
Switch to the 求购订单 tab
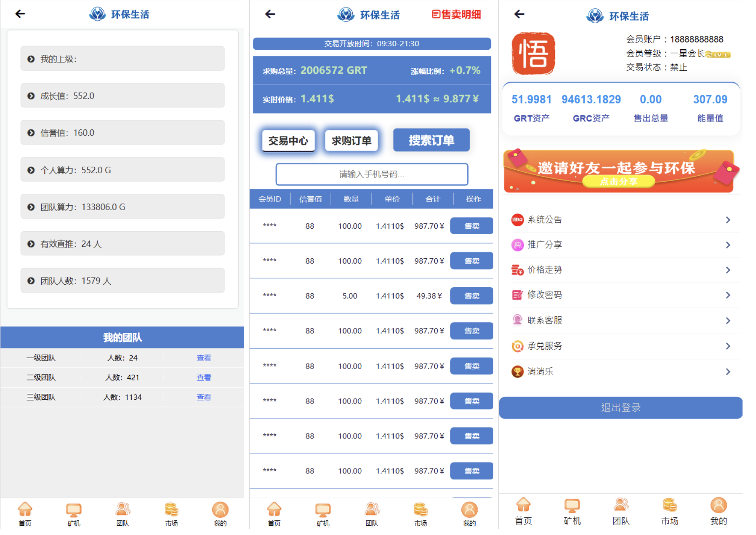[x=351, y=141]
